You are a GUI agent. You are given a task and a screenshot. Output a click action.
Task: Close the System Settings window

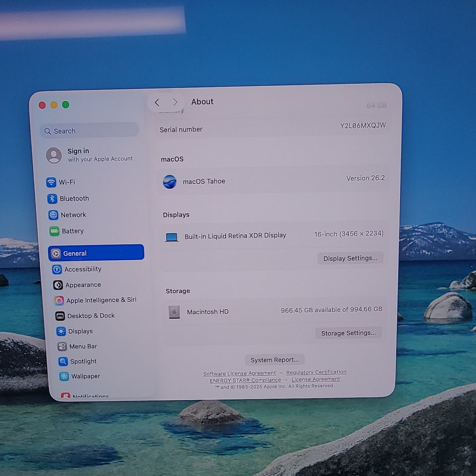[42, 105]
